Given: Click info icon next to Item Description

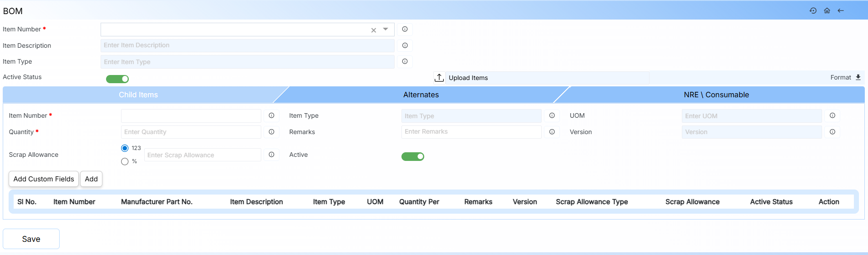Looking at the screenshot, I should tap(405, 45).
